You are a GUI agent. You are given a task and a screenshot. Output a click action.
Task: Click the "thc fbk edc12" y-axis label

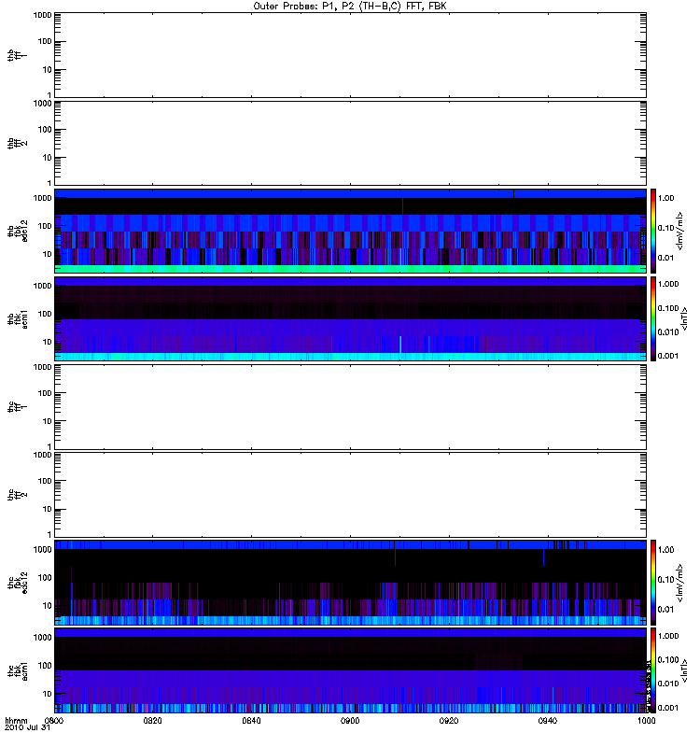coord(18,583)
